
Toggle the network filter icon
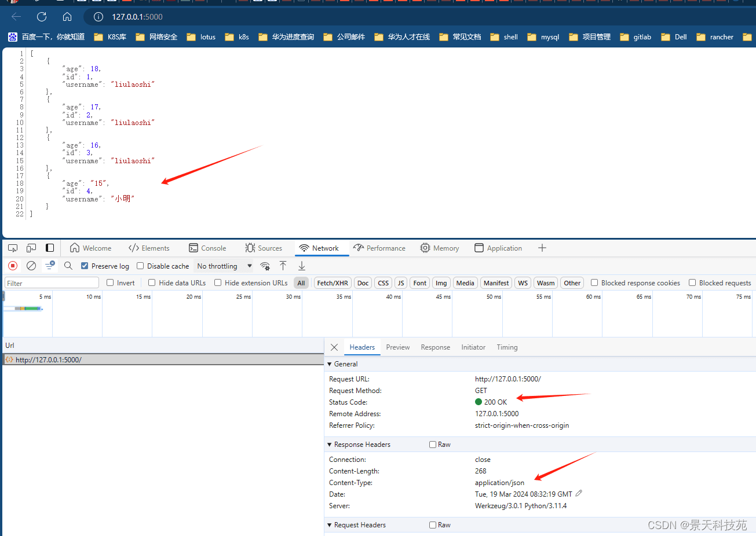pyautogui.click(x=50, y=265)
